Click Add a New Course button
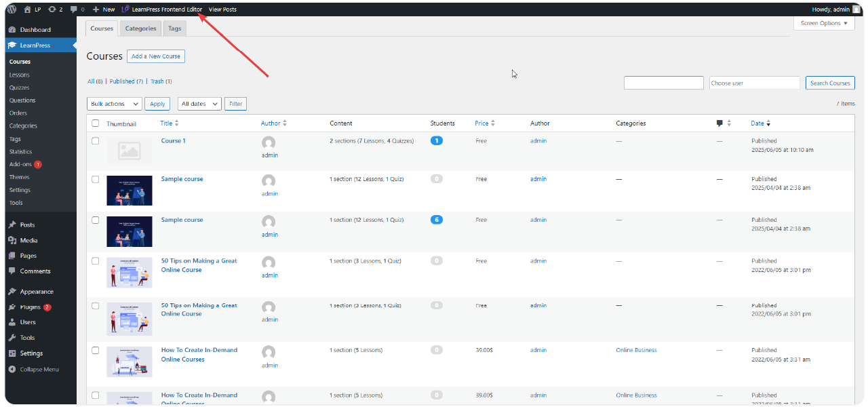The width and height of the screenshot is (868, 407). (x=156, y=56)
